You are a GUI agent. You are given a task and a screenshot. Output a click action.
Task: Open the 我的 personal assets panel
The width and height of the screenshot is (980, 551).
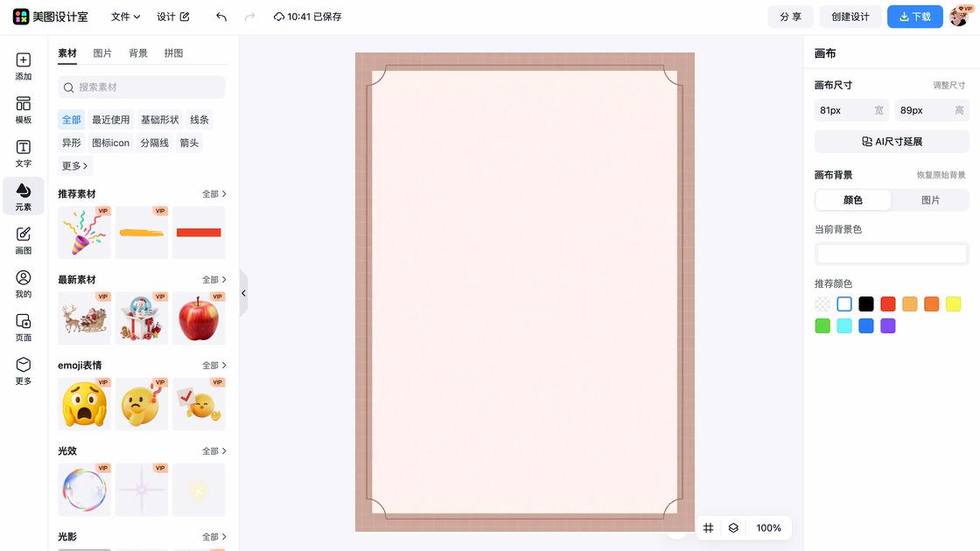[x=23, y=284]
